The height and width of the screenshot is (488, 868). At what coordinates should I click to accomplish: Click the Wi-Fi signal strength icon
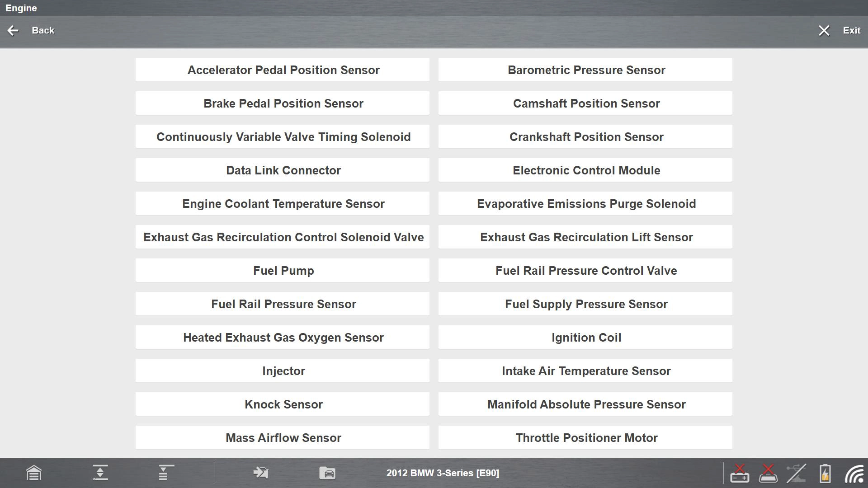[853, 473]
